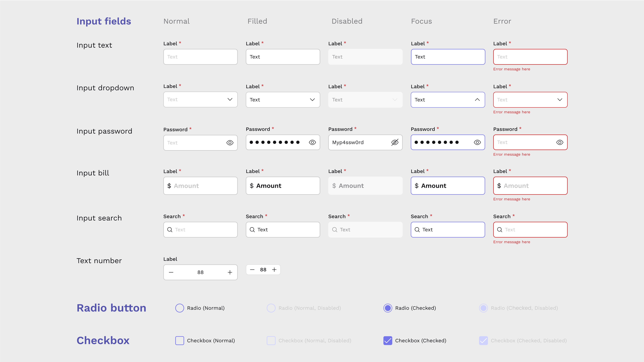Click the Checkbox section title
The image size is (644, 362).
click(103, 341)
